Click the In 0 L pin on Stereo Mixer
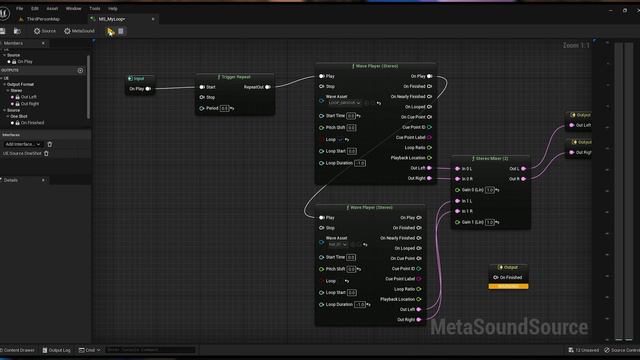Screen dimensions: 640x360 coord(457,169)
